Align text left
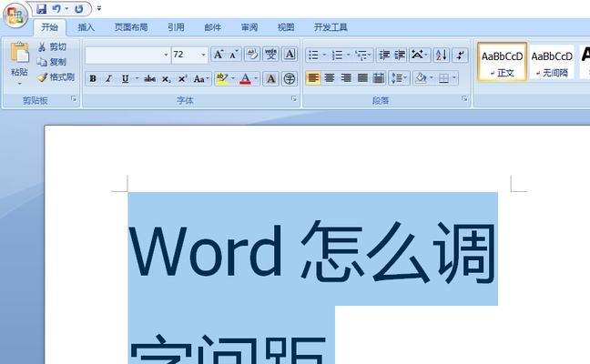The height and width of the screenshot is (364, 590). pyautogui.click(x=313, y=78)
